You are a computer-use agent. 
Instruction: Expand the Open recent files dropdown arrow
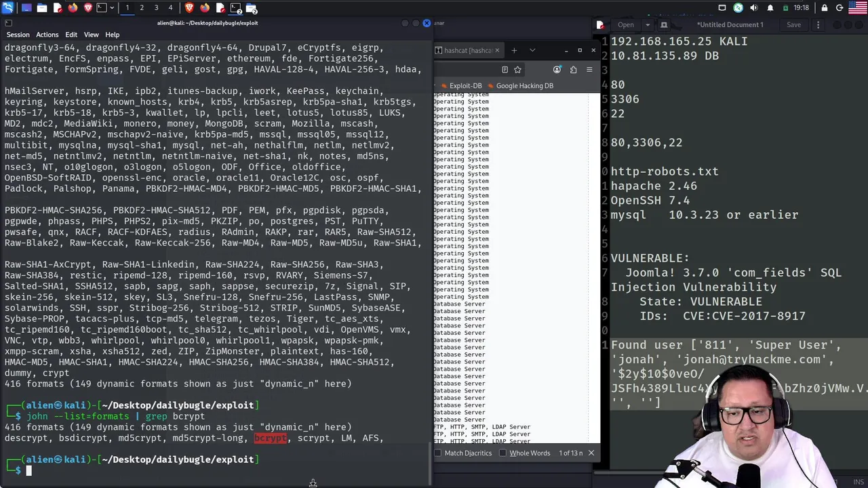tap(647, 25)
